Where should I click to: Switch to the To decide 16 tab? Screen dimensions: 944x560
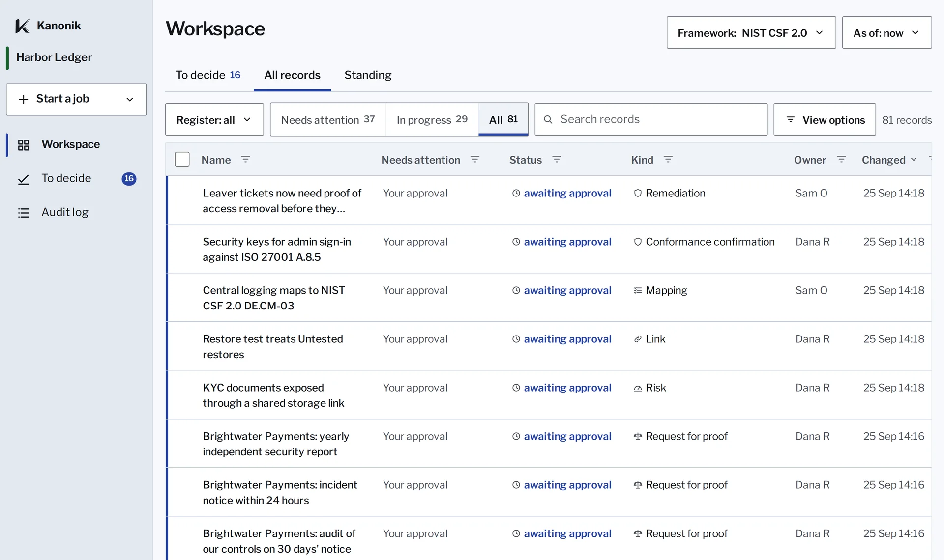(x=208, y=75)
